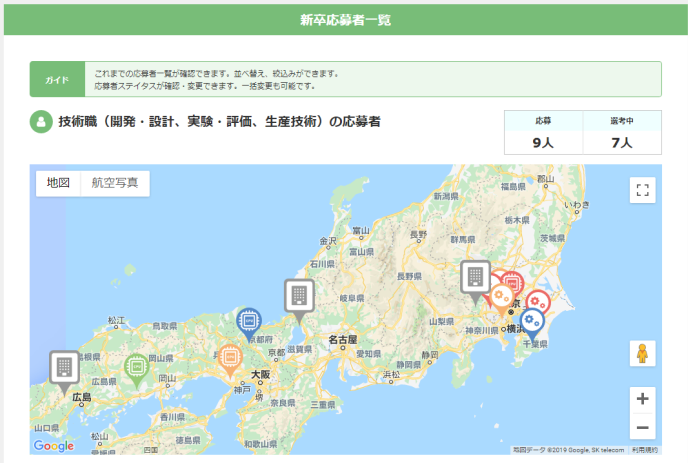Zoom out with the minus button
The width and height of the screenshot is (692, 470).
[643, 427]
